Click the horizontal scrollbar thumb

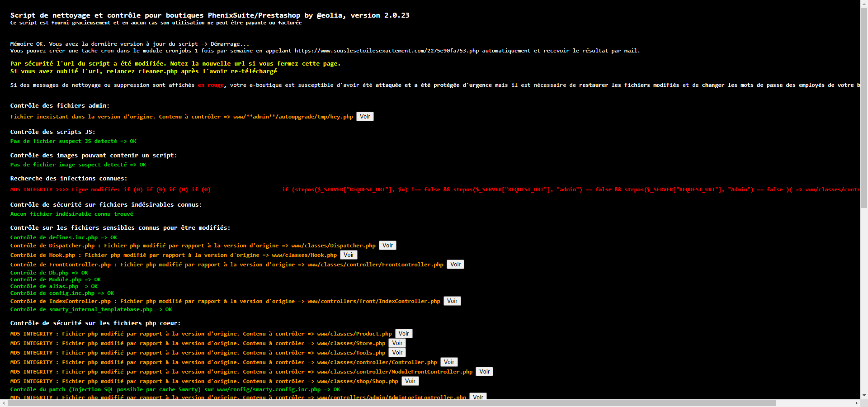[x=392, y=403]
